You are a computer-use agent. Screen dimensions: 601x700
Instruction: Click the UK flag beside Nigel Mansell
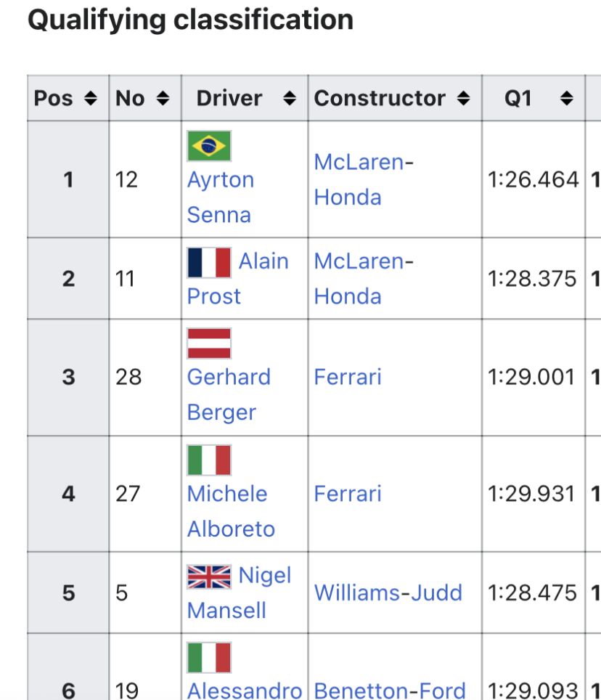point(209,577)
